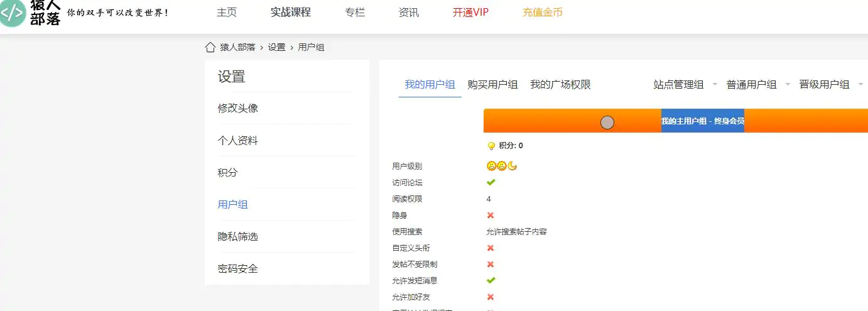Open the 开通VIP link
868x311 pixels.
tap(470, 13)
